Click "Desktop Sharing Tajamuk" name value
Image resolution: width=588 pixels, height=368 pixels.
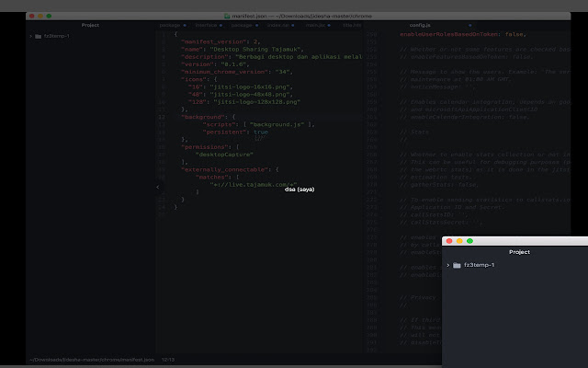(x=255, y=49)
